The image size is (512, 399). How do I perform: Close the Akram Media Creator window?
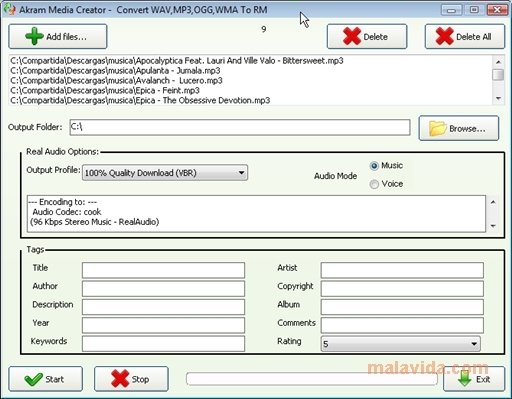[497, 10]
